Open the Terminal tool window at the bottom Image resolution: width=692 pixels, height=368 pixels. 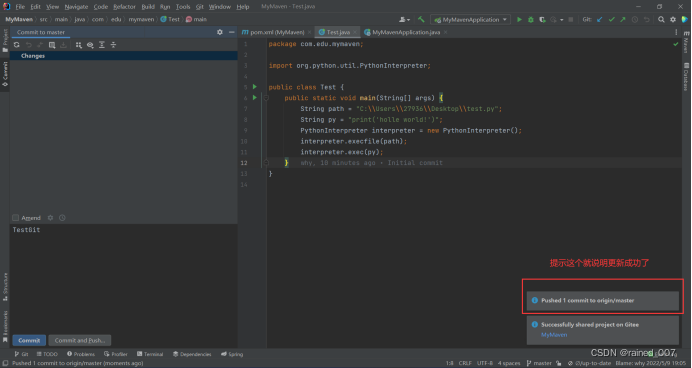point(150,354)
